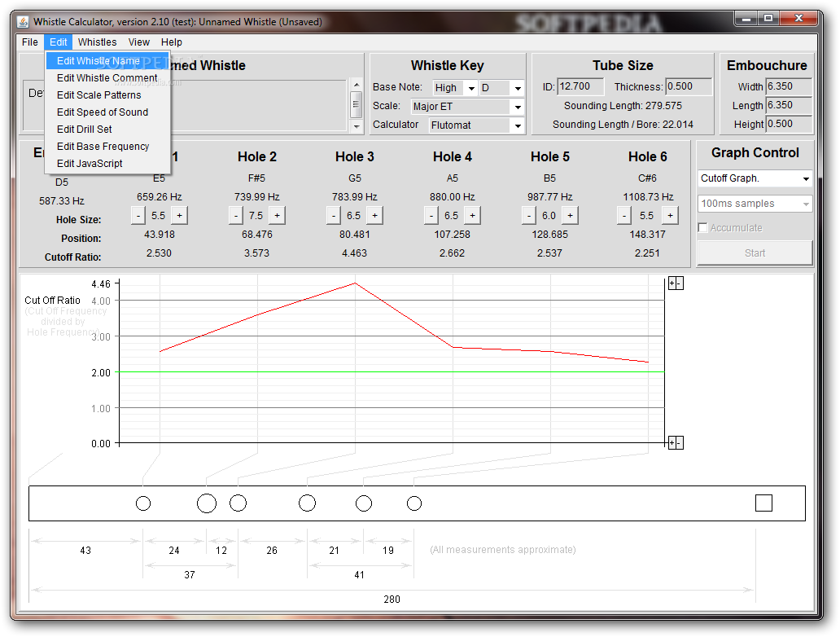Viewport: 840px width, 637px height.
Task: Click the Embouchure Width field
Action: pos(789,86)
